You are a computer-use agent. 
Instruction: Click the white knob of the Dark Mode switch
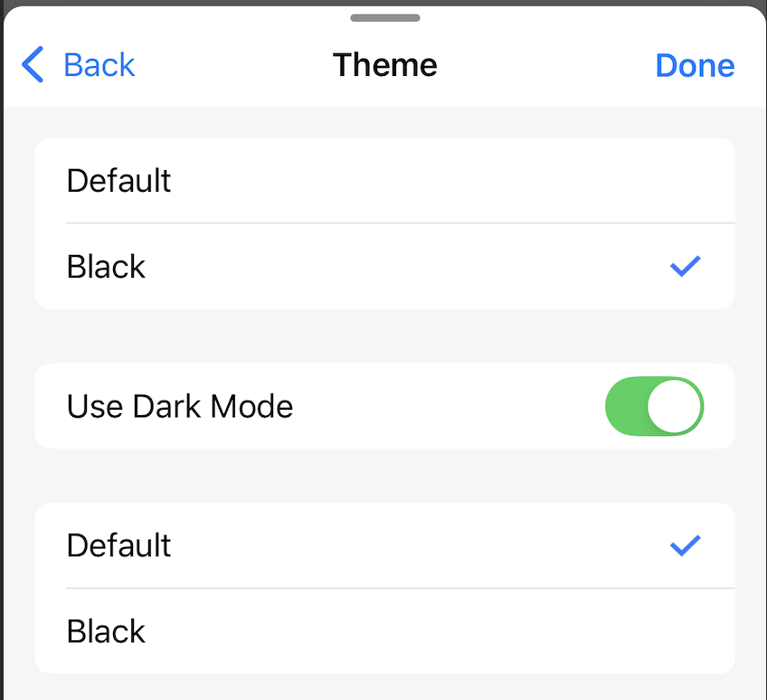(x=675, y=406)
